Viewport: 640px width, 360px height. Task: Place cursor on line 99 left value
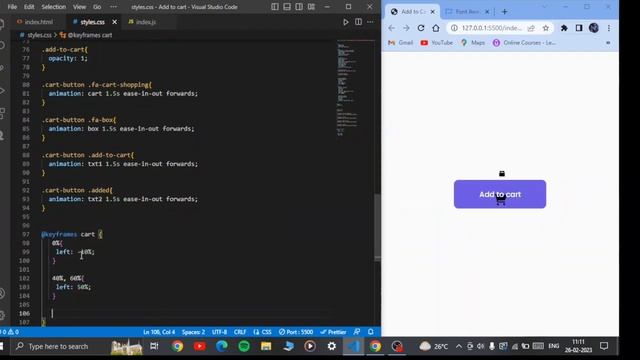coord(86,252)
